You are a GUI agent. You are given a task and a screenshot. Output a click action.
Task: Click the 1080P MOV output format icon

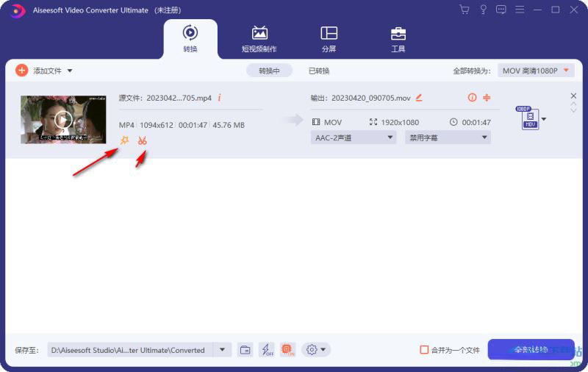(528, 118)
